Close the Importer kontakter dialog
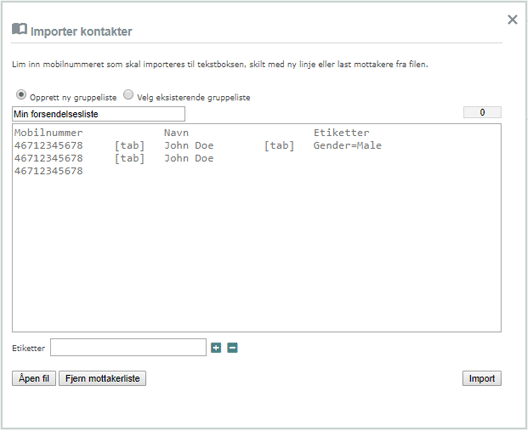 click(512, 20)
